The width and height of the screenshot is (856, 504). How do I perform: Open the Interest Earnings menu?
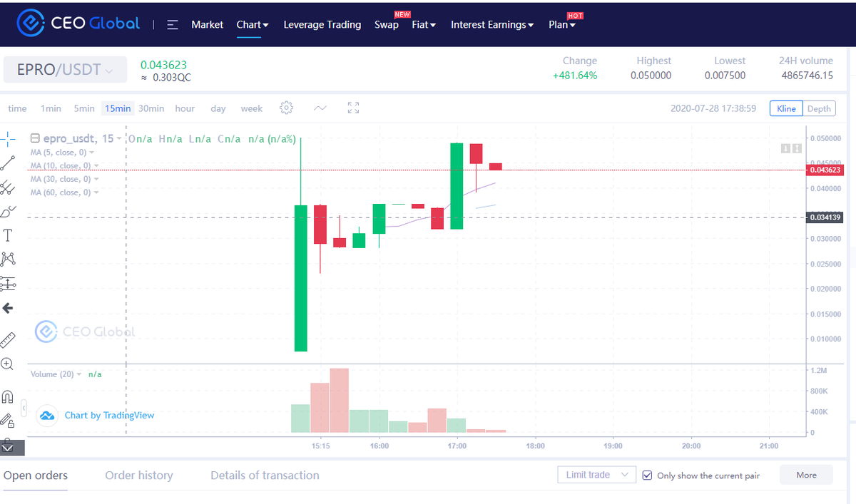(493, 24)
